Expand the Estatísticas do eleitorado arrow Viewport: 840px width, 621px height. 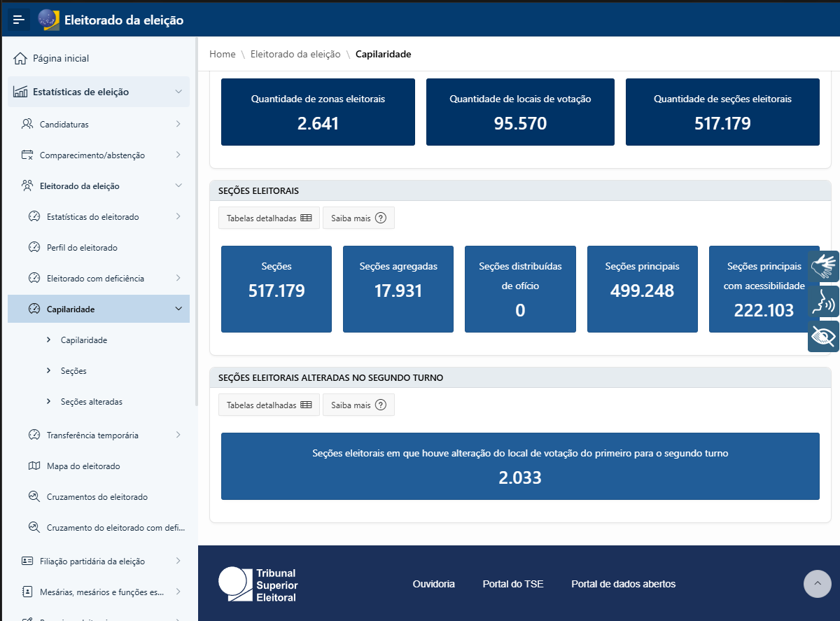pos(178,216)
